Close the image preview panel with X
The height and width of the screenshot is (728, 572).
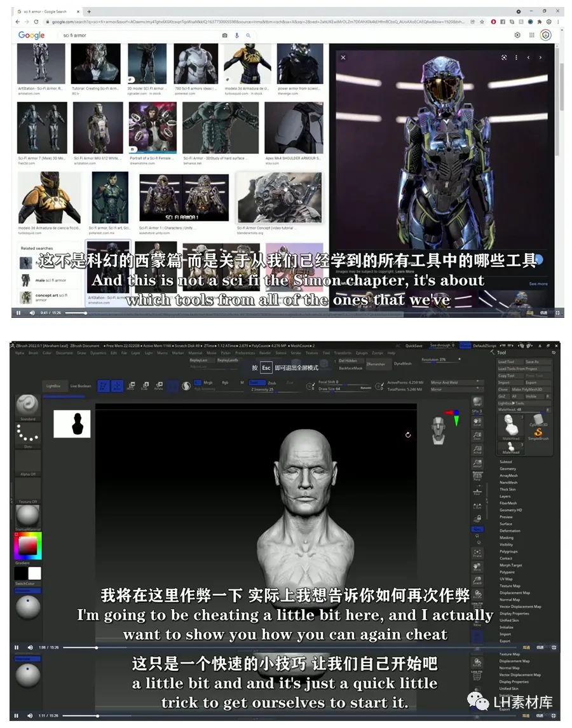(343, 58)
